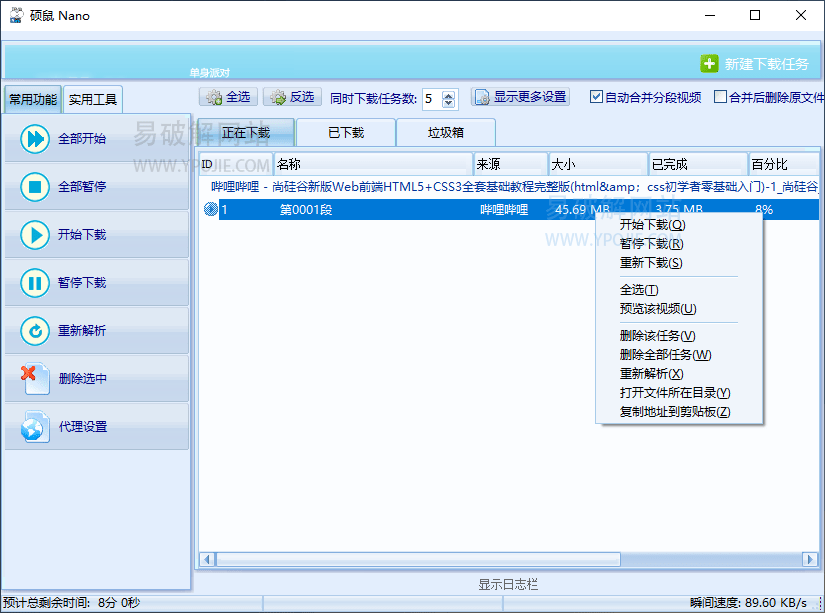Click the Start Download play icon
The width and height of the screenshot is (825, 613).
pos(35,235)
